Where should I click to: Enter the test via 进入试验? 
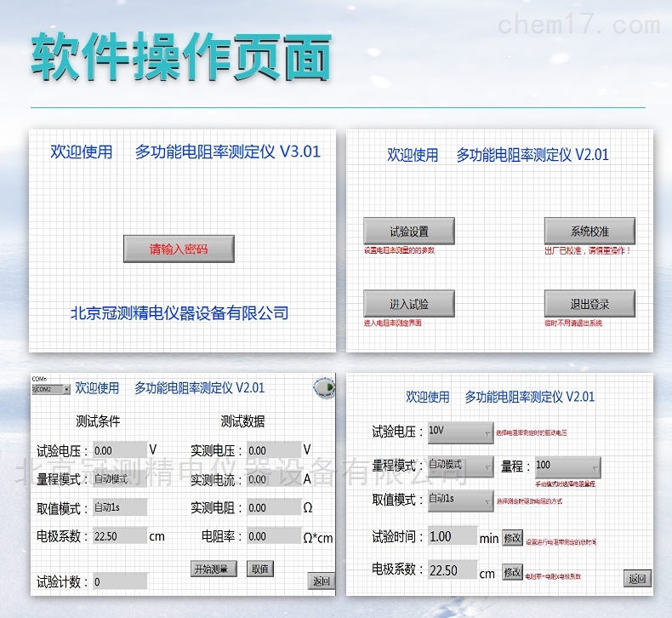tap(409, 304)
